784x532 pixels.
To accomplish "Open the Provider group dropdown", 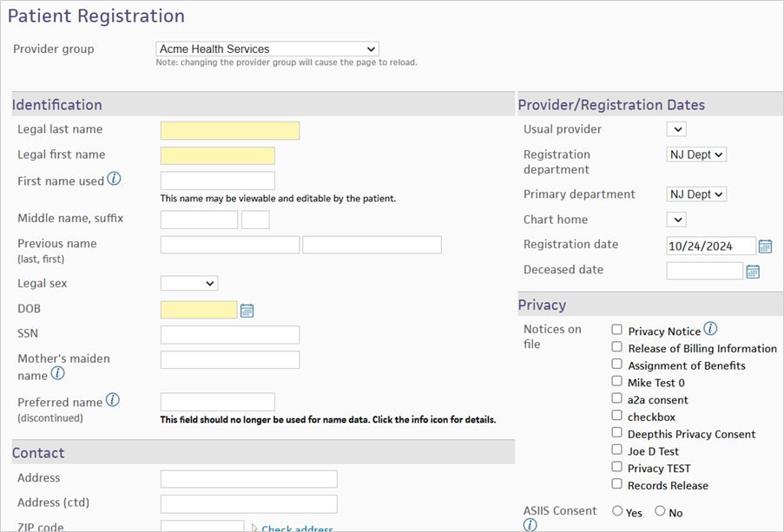I will coord(267,49).
